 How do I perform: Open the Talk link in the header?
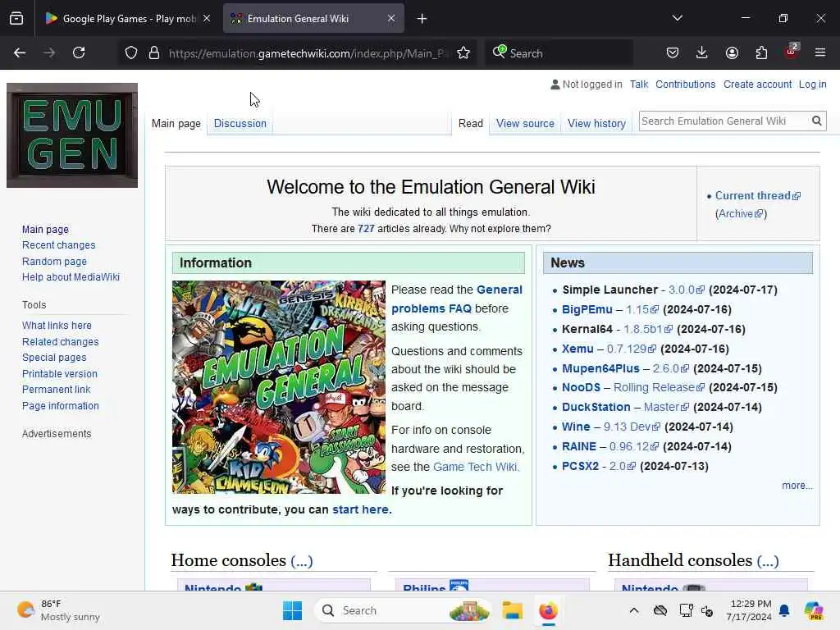point(638,84)
